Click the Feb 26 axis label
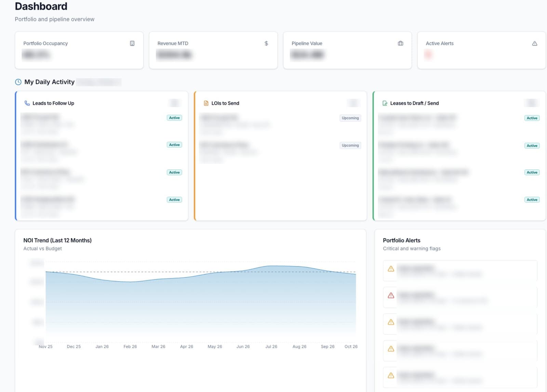The image size is (547, 392). coord(130,347)
